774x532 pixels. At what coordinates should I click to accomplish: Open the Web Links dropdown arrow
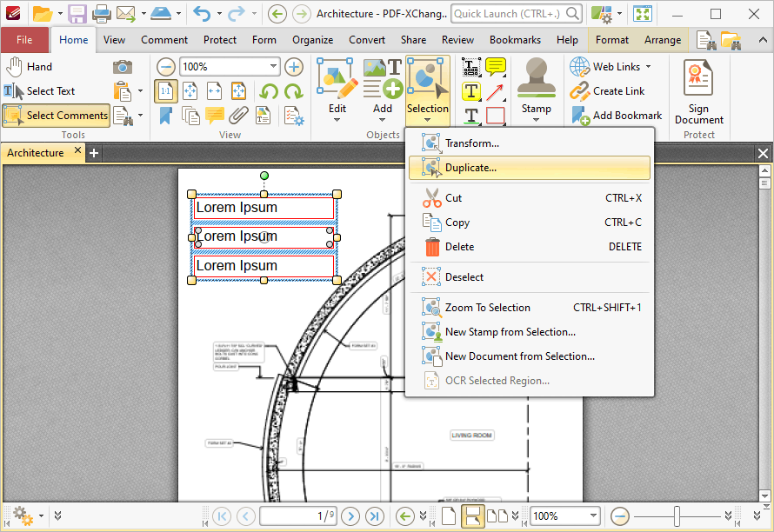pyautogui.click(x=648, y=67)
